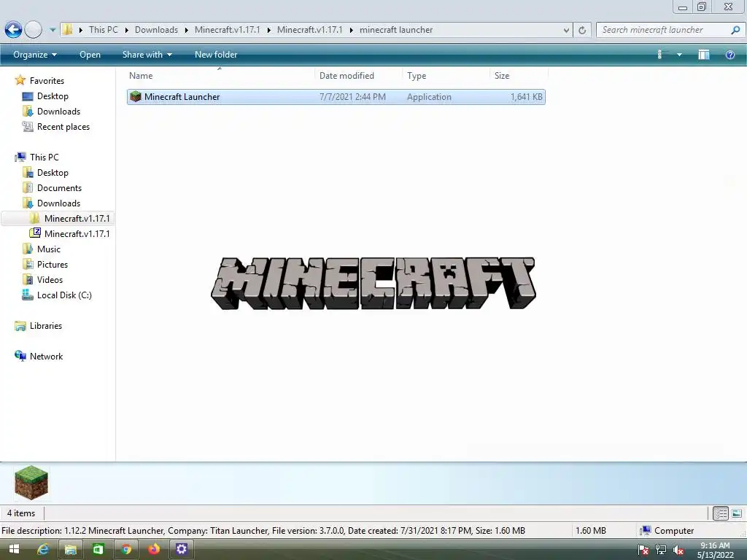Open the Videos folder
Viewport: 747px width, 560px height.
point(50,279)
